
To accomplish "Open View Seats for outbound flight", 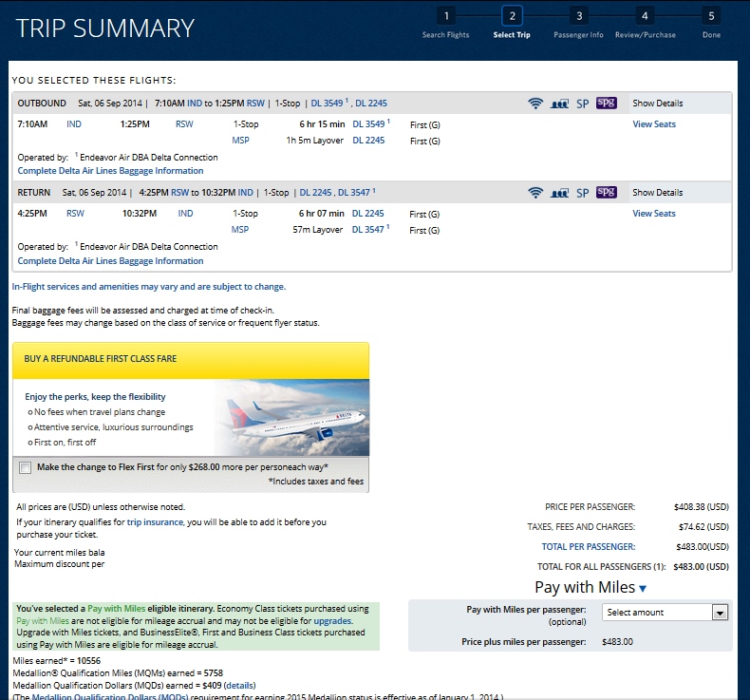I will [x=654, y=124].
